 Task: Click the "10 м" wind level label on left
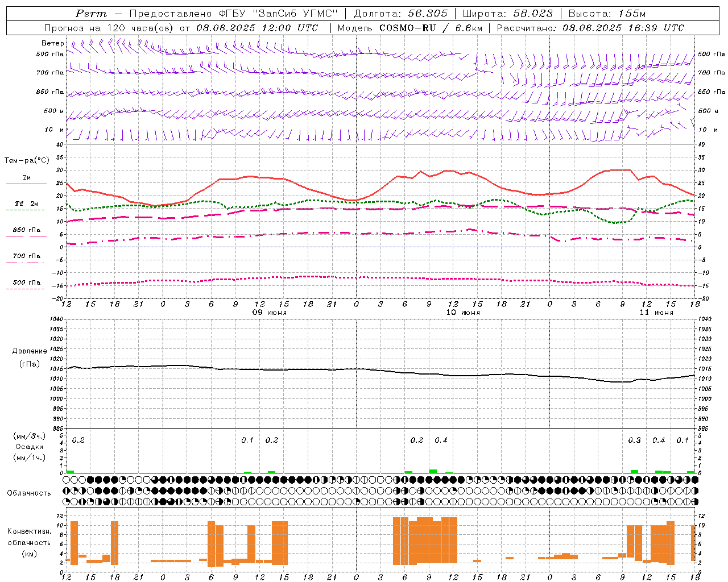pyautogui.click(x=55, y=130)
